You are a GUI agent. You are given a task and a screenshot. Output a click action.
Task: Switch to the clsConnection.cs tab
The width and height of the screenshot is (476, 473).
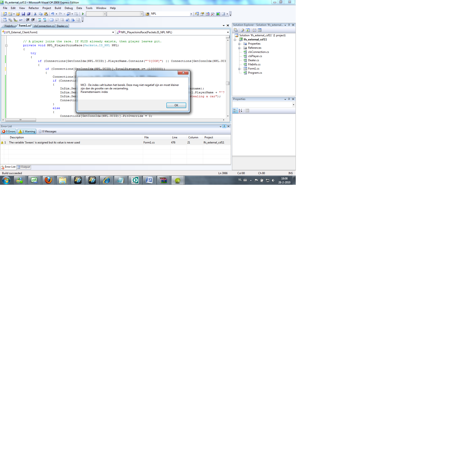(44, 26)
